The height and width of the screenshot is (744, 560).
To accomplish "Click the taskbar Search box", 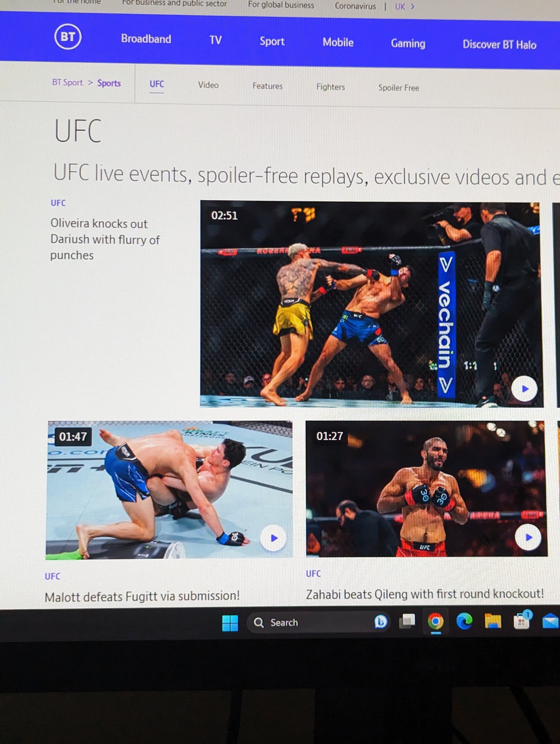I will 318,622.
